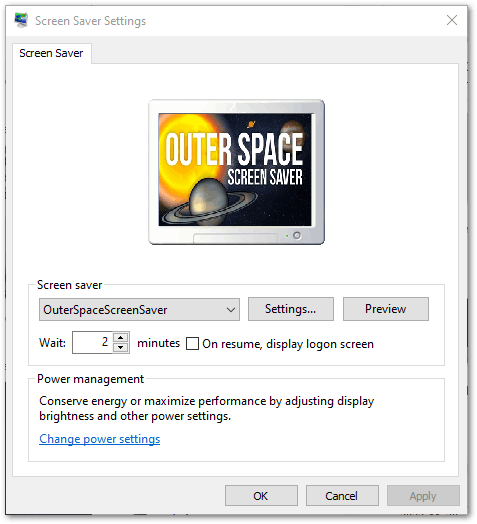Click the Cancel button

(x=342, y=496)
